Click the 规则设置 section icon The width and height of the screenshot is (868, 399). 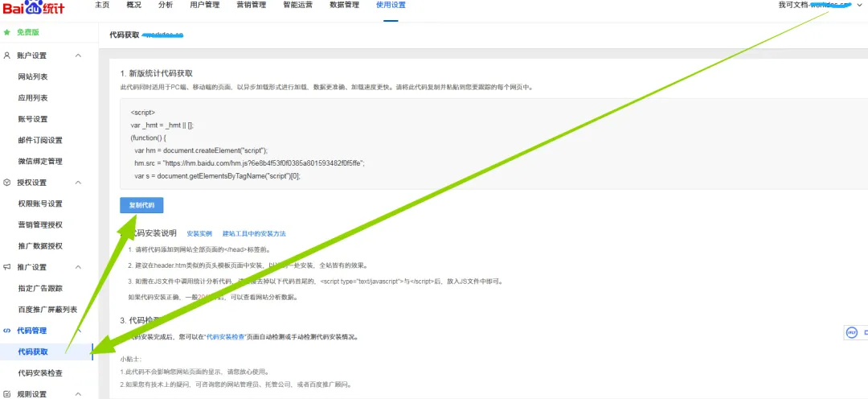tap(7, 394)
